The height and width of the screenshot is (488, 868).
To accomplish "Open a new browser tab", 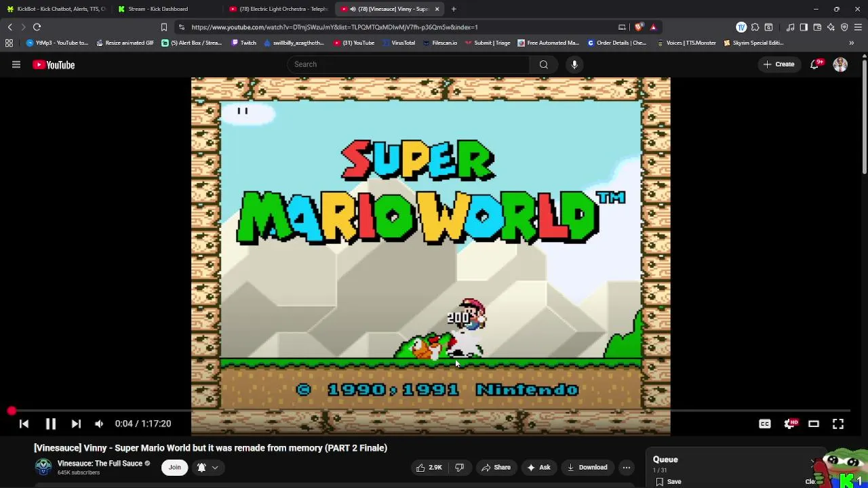I will 454,9.
